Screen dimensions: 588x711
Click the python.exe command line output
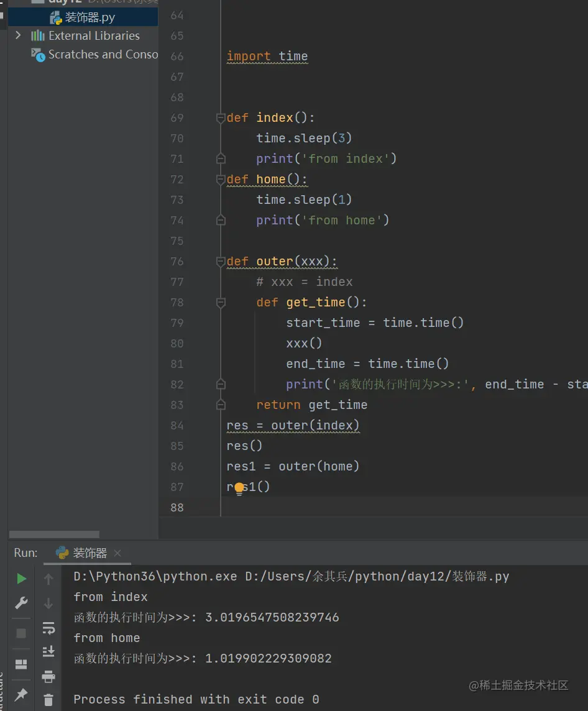click(291, 576)
